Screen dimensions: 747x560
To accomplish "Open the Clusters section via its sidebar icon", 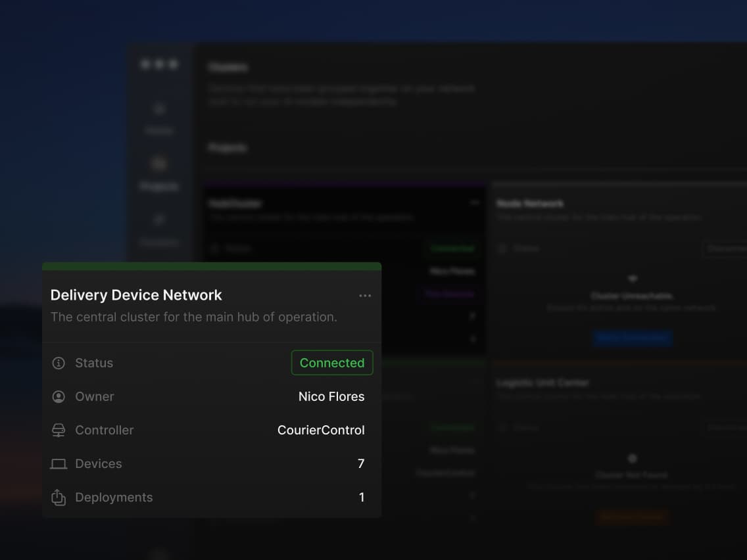I will [158, 218].
